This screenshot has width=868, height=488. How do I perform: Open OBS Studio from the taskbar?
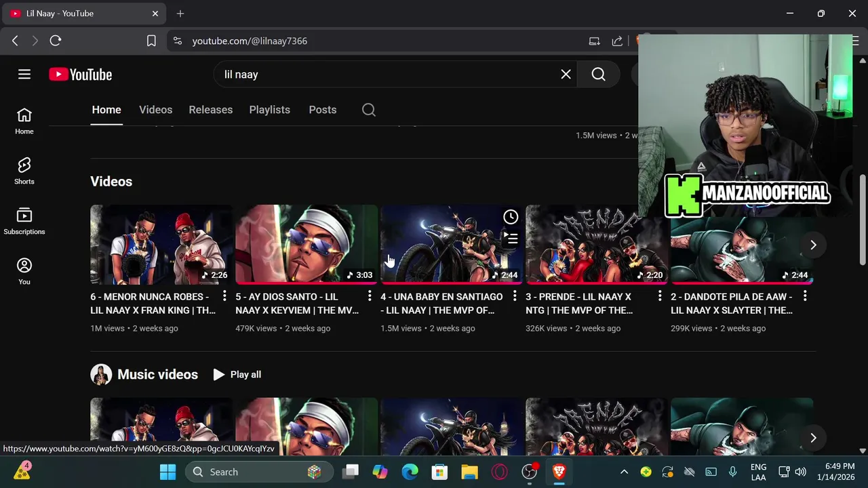[529, 472]
